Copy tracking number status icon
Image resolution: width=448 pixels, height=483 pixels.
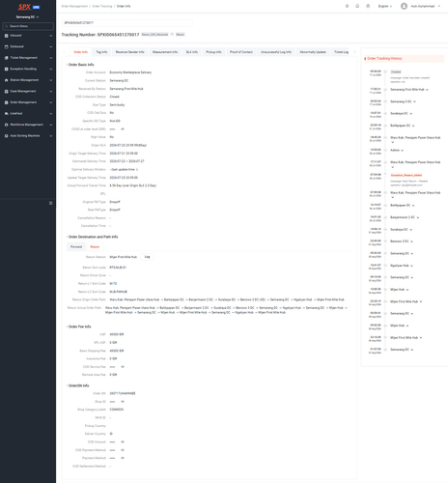172,35
